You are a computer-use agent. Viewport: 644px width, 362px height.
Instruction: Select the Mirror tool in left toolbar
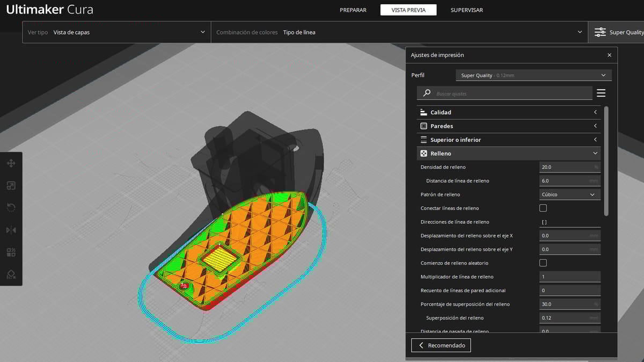[11, 230]
